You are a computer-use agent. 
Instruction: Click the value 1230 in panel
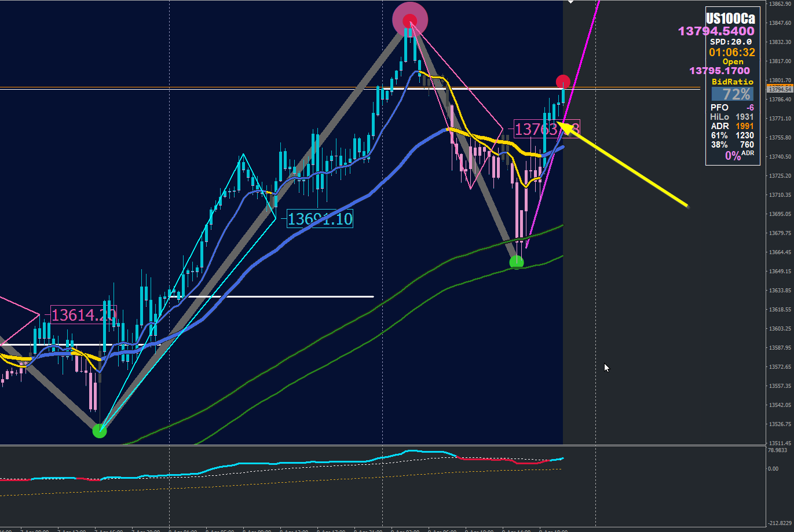coord(745,135)
